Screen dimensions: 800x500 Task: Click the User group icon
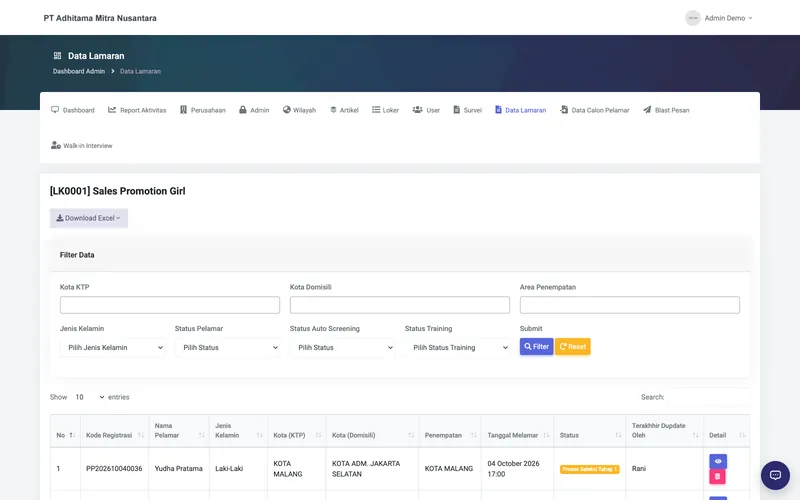417,110
